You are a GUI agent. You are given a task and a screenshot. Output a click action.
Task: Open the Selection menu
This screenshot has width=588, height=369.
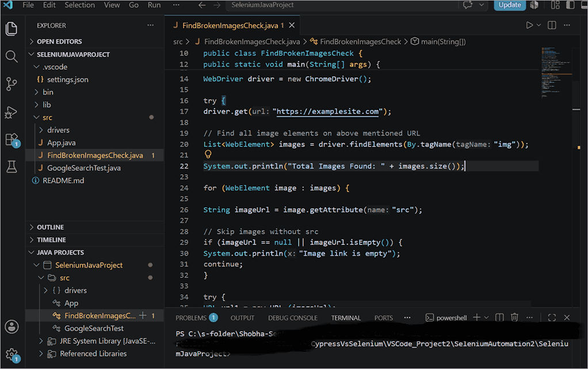click(79, 5)
